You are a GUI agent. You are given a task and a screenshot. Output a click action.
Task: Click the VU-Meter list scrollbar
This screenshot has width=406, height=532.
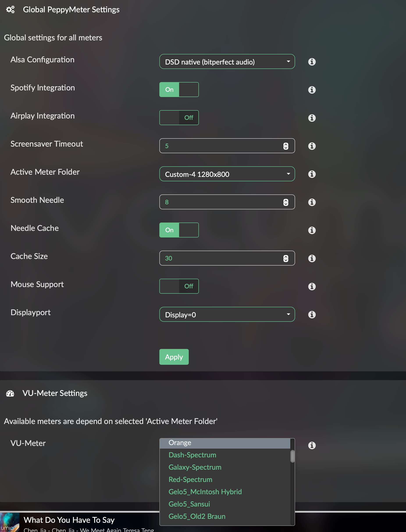(292, 456)
